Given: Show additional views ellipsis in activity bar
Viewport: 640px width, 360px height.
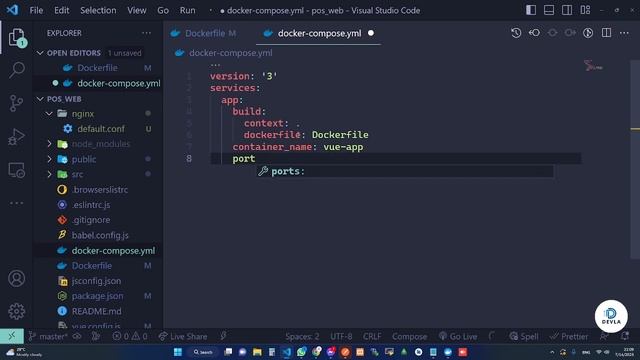Looking at the screenshot, I should tap(16, 203).
